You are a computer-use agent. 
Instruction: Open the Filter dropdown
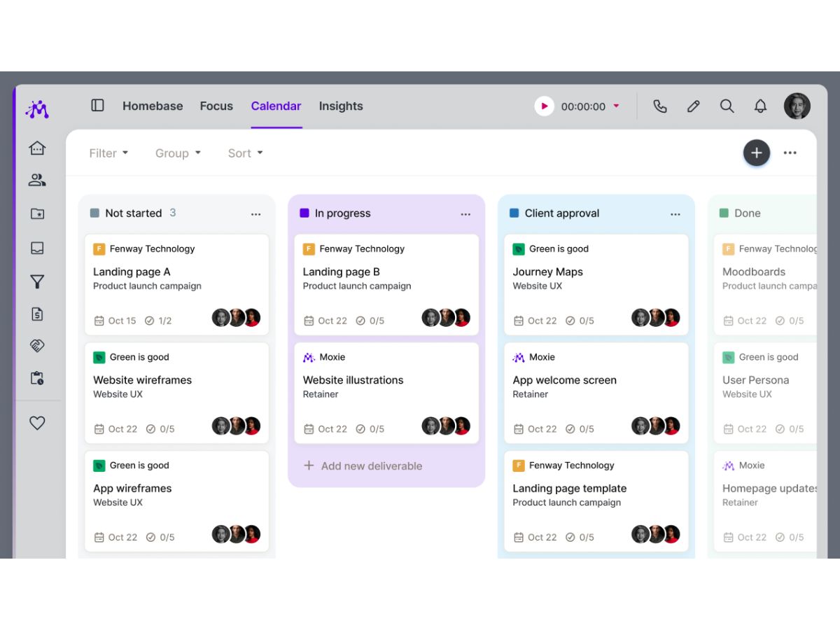tap(108, 153)
